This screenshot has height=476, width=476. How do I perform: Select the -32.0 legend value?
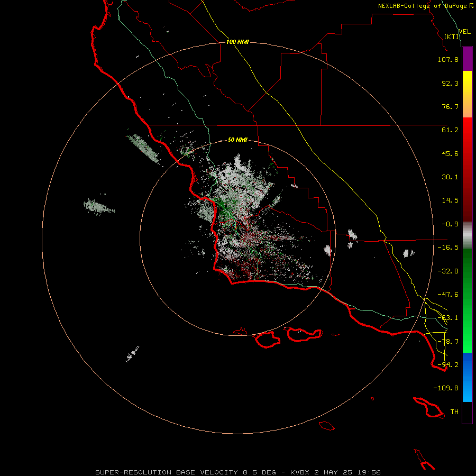448,271
